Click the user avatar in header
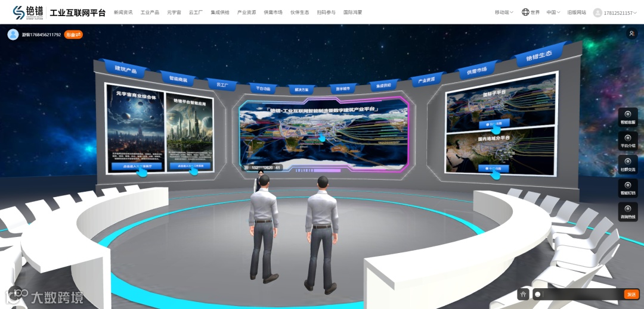Screen dimensions: 644x309 pos(597,13)
